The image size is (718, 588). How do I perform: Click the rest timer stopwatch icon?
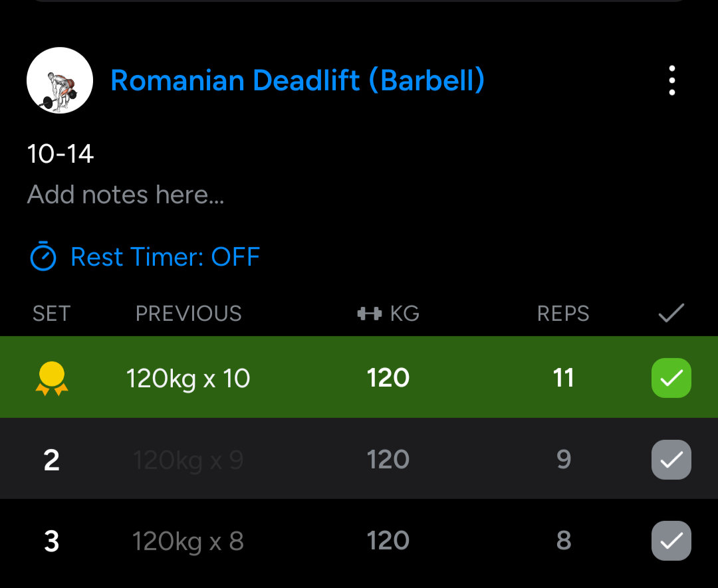point(43,256)
